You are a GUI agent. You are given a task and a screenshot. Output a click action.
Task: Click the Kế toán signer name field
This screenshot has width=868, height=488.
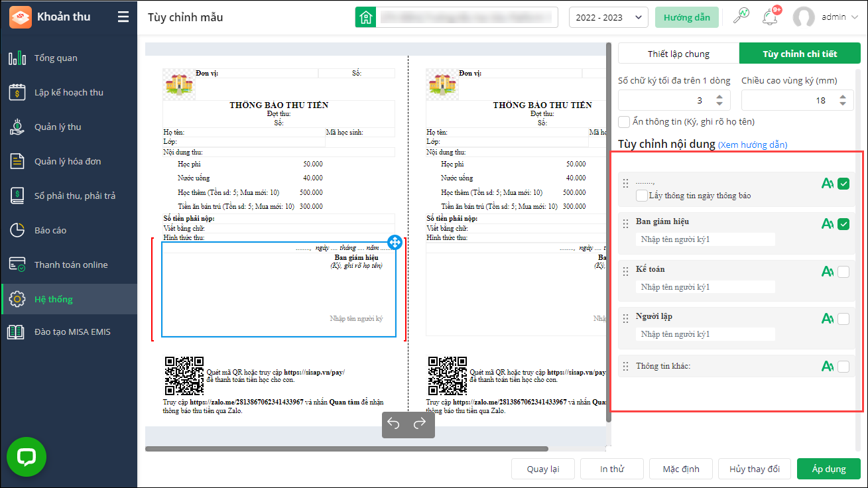coord(705,286)
